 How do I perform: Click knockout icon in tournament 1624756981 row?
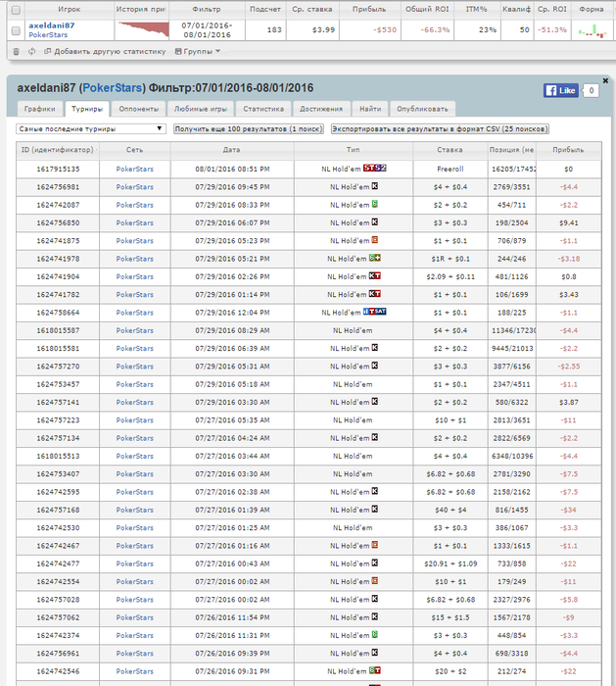(375, 186)
